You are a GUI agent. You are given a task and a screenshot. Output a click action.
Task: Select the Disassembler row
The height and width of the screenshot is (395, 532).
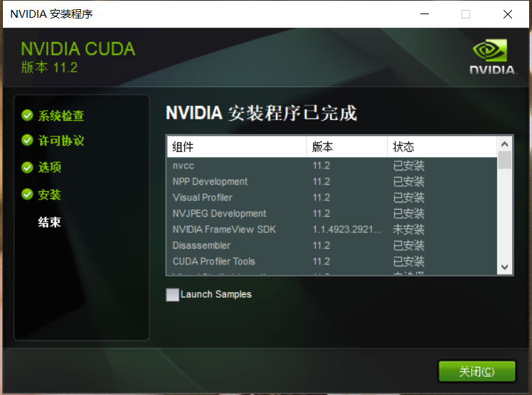coord(332,245)
